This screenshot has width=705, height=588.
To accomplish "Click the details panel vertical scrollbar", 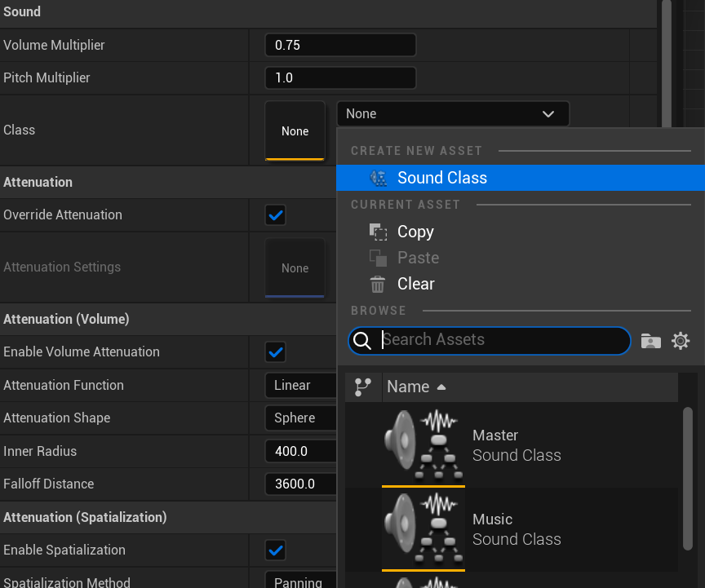I will 667,63.
